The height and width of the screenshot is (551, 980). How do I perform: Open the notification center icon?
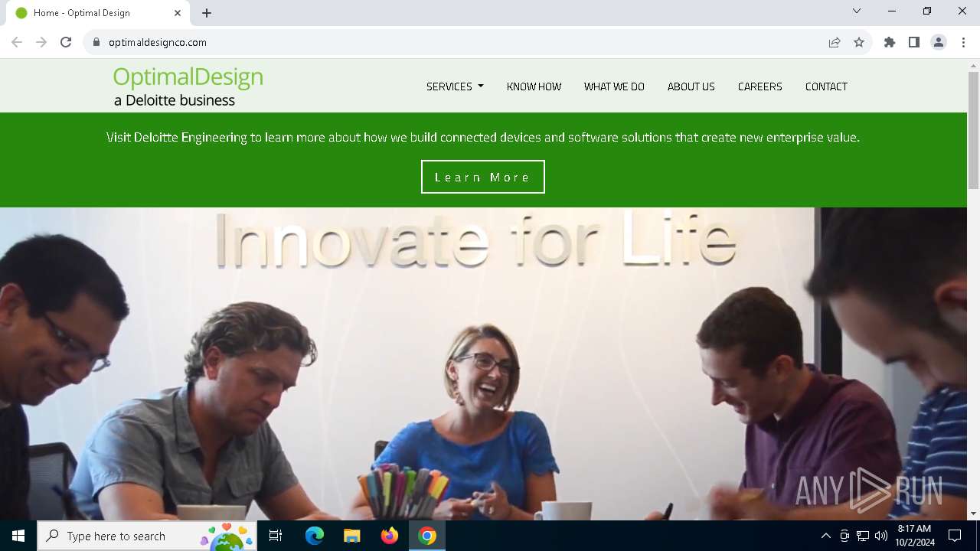pyautogui.click(x=955, y=536)
